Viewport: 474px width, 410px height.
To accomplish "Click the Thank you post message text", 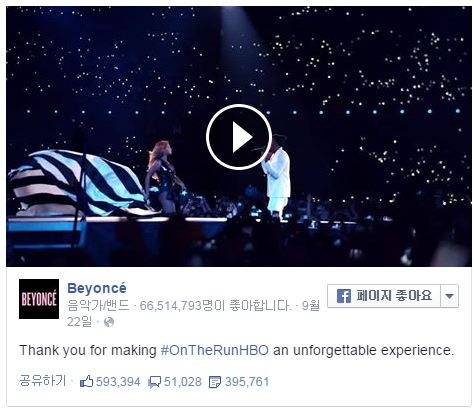I will tap(237, 350).
